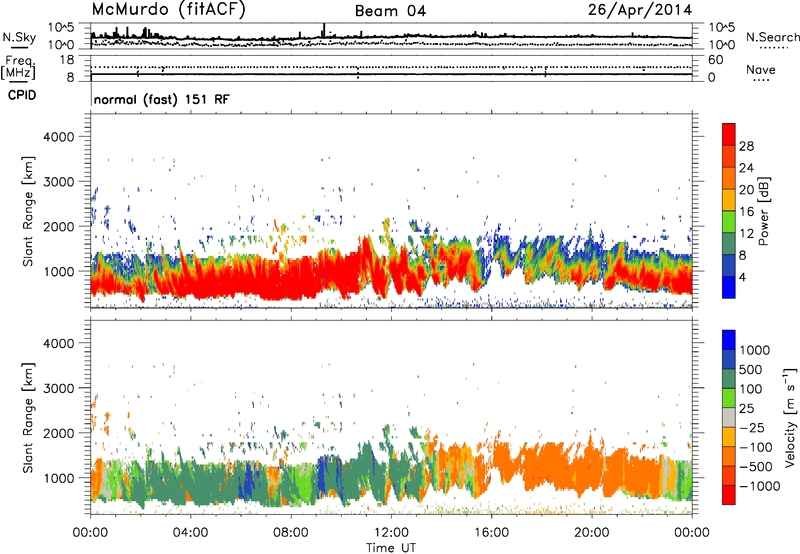Viewport: 800px width, 554px height.
Task: Click the Freq. [MHz] axis label
Action: pos(18,67)
